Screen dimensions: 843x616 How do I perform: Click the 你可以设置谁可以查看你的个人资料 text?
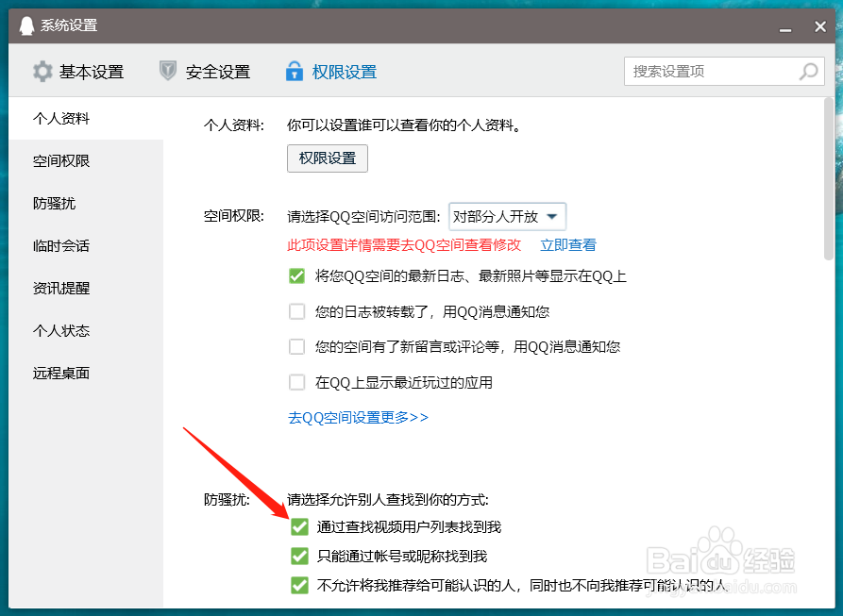point(404,125)
